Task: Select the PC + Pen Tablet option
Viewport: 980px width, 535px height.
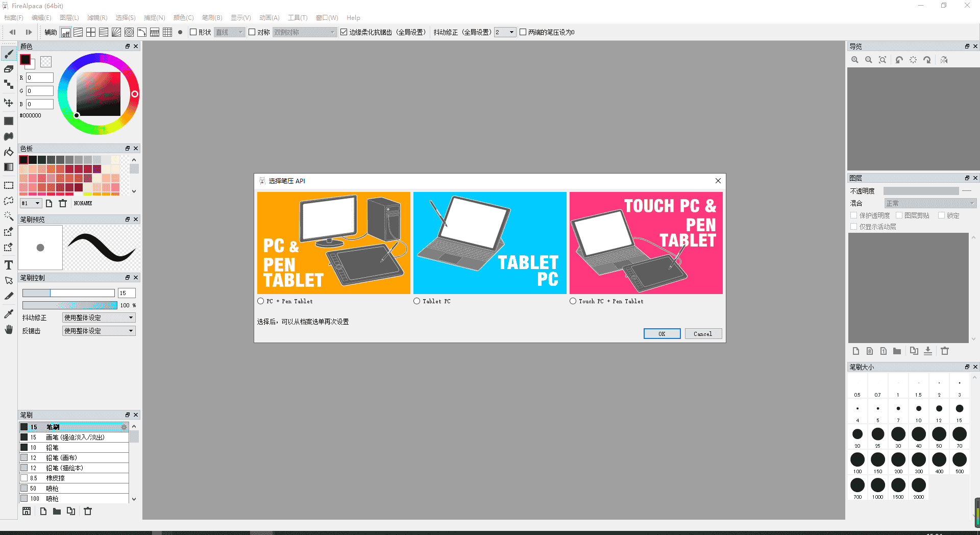Action: (x=261, y=301)
